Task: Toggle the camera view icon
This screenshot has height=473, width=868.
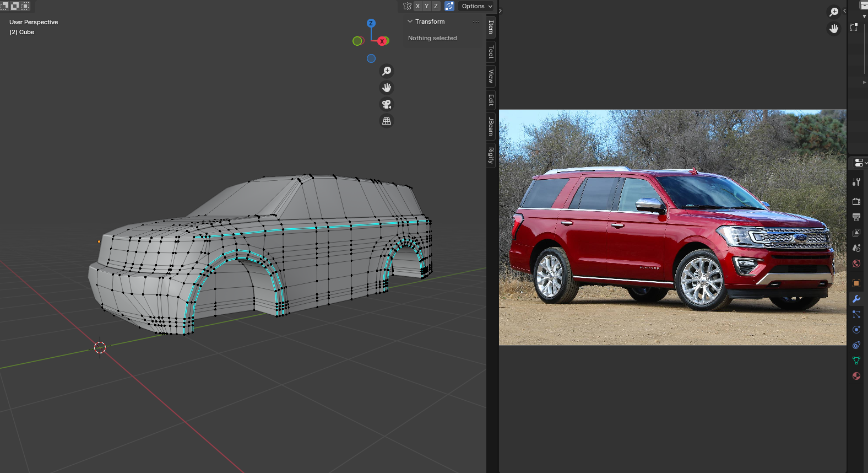Action: pos(387,104)
